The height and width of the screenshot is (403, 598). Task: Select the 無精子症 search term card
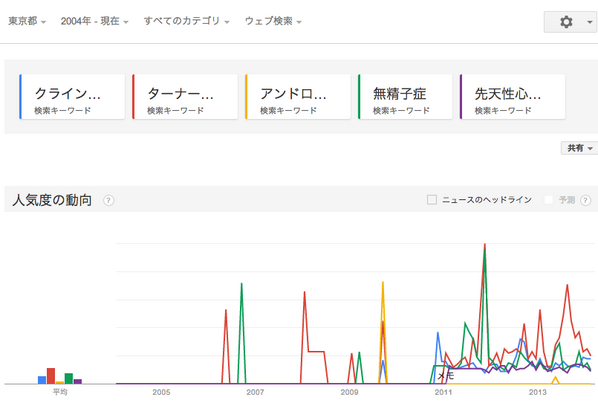pyautogui.click(x=405, y=97)
